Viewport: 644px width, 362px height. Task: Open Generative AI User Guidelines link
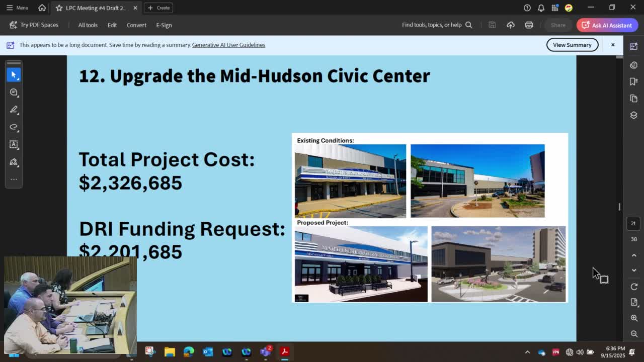[x=228, y=45]
